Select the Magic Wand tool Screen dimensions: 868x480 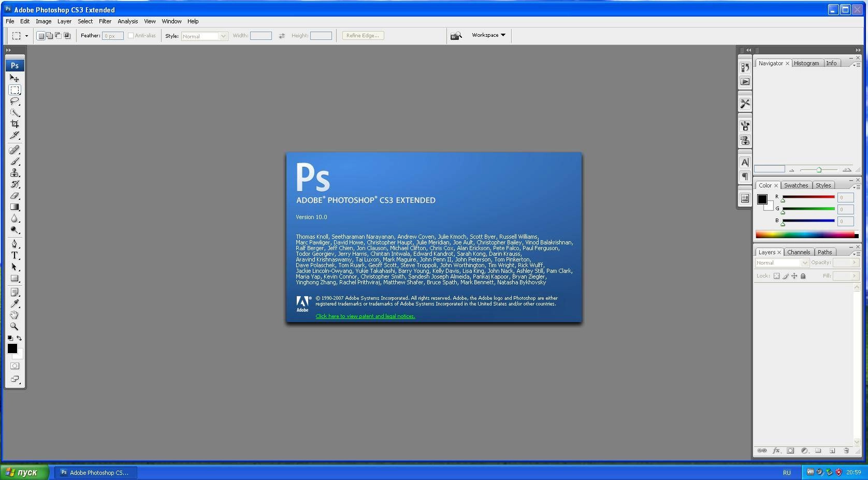15,112
